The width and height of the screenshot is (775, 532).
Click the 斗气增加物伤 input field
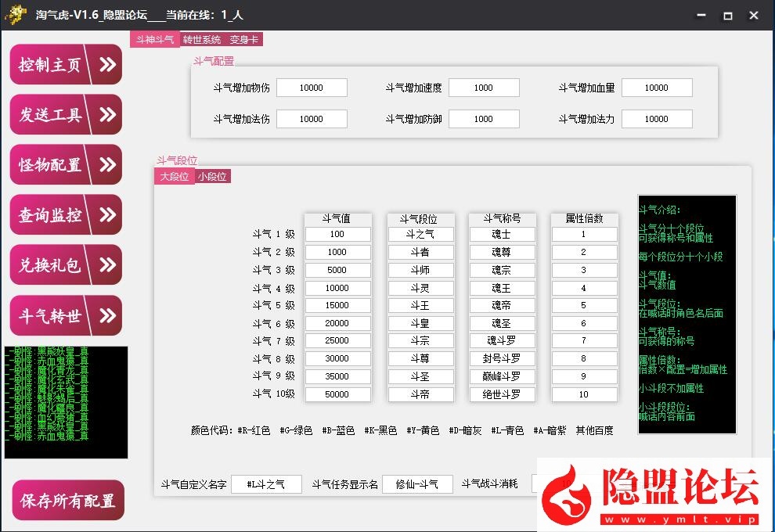pyautogui.click(x=312, y=88)
